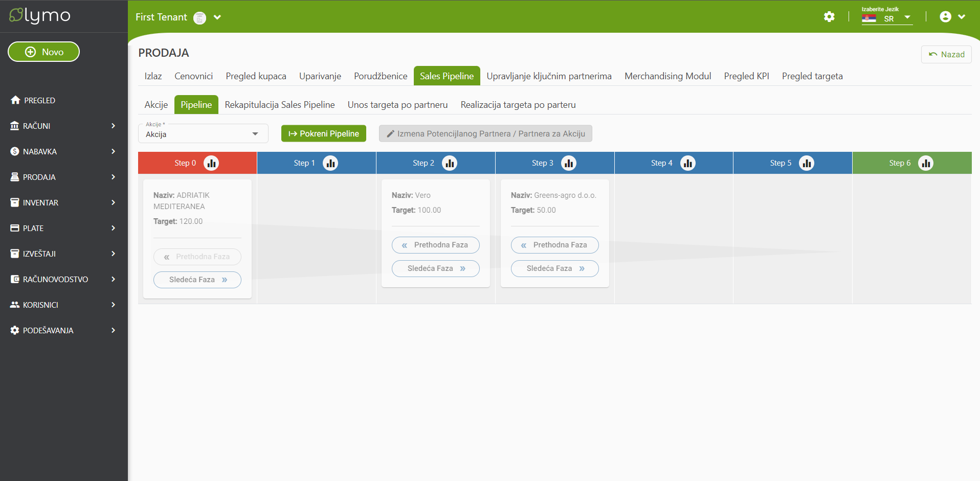This screenshot has height=481, width=980.
Task: Open the Merchandising Modul tab
Action: 667,76
